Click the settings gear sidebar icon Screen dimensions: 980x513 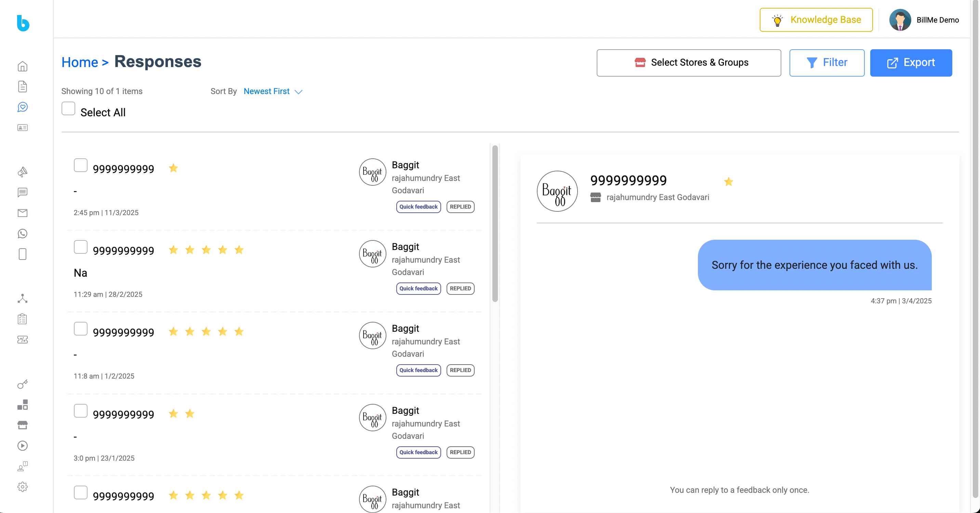pos(23,486)
